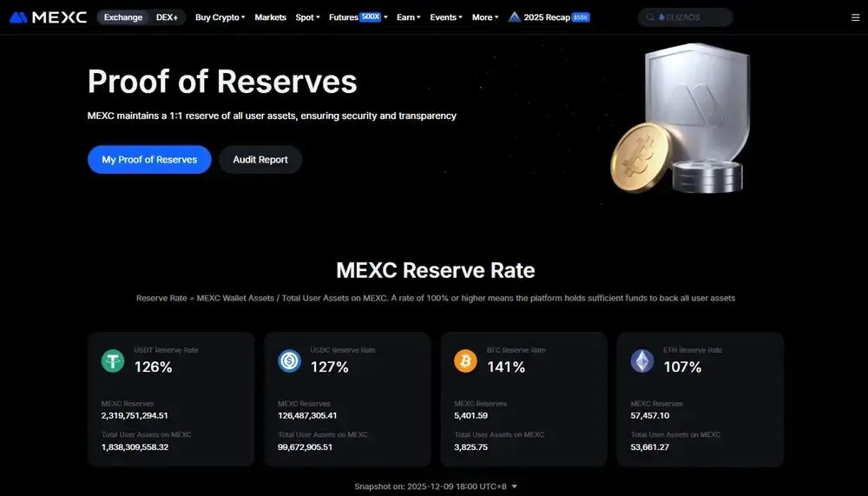Open the snapshot date dropdown arrow
Image resolution: width=868 pixels, height=496 pixels.
[x=514, y=486]
